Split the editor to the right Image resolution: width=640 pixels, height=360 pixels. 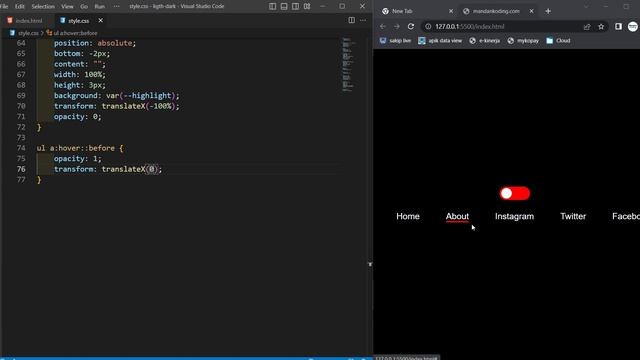coord(351,20)
